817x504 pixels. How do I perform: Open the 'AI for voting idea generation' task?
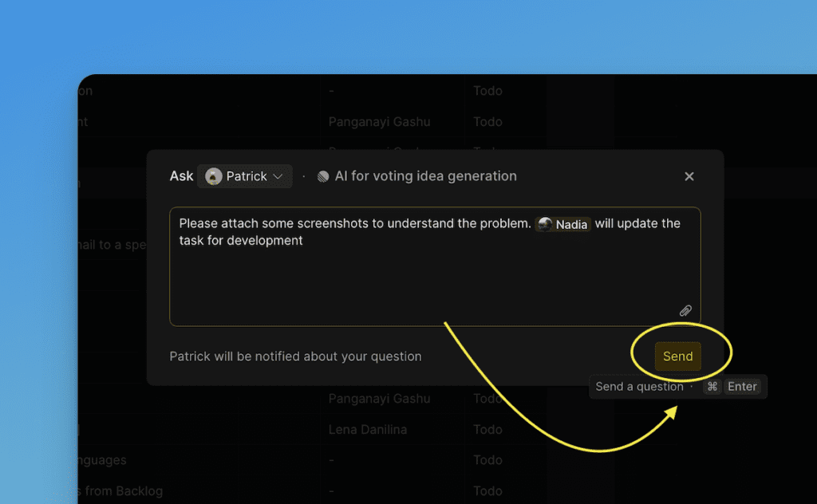[x=425, y=176]
